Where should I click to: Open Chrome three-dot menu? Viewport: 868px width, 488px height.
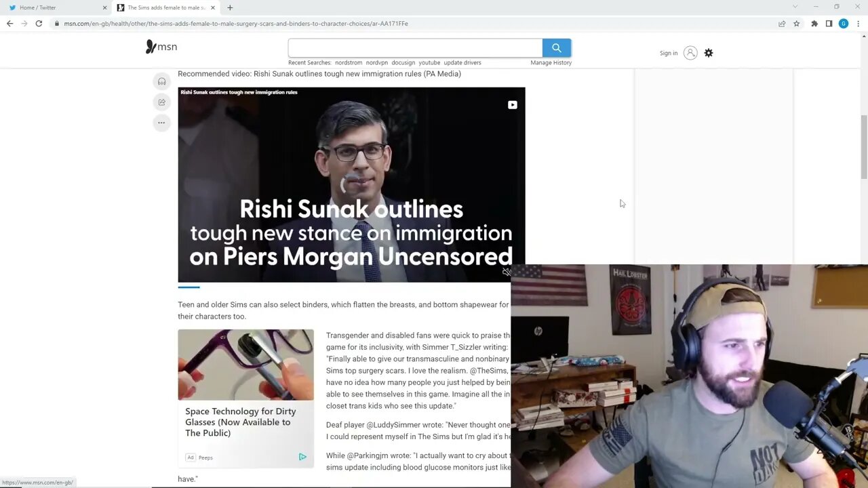pyautogui.click(x=858, y=23)
